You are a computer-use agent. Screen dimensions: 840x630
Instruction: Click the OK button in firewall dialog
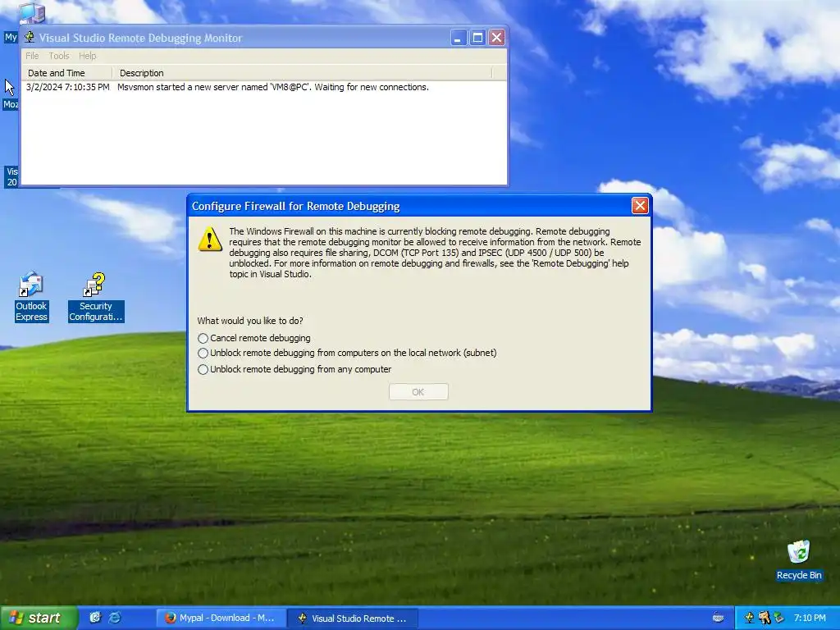418,391
